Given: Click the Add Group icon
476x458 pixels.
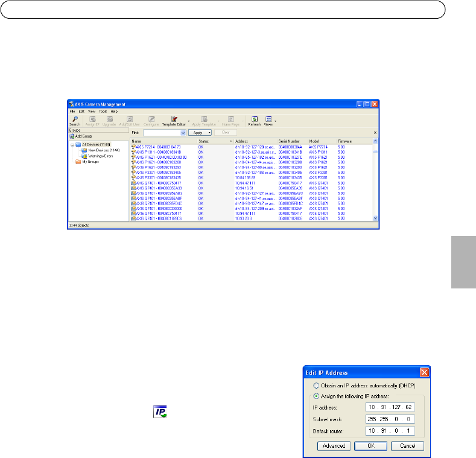Looking at the screenshot, I should click(71, 136).
